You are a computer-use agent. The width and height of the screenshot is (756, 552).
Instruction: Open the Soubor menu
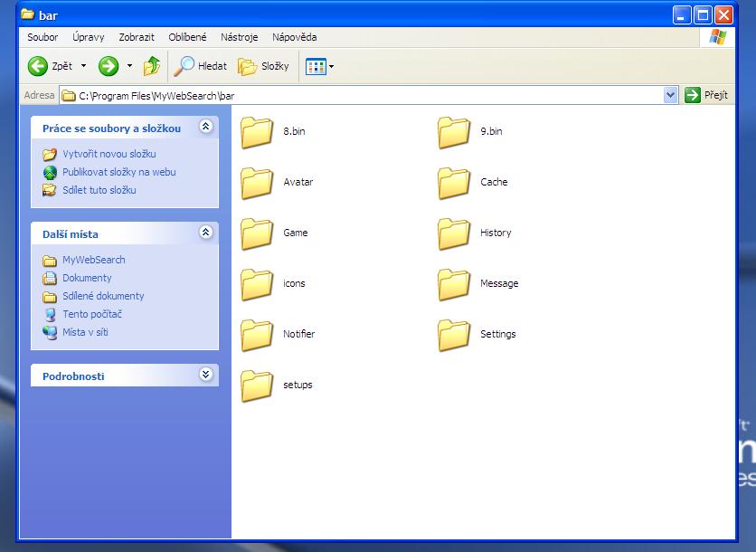(43, 37)
